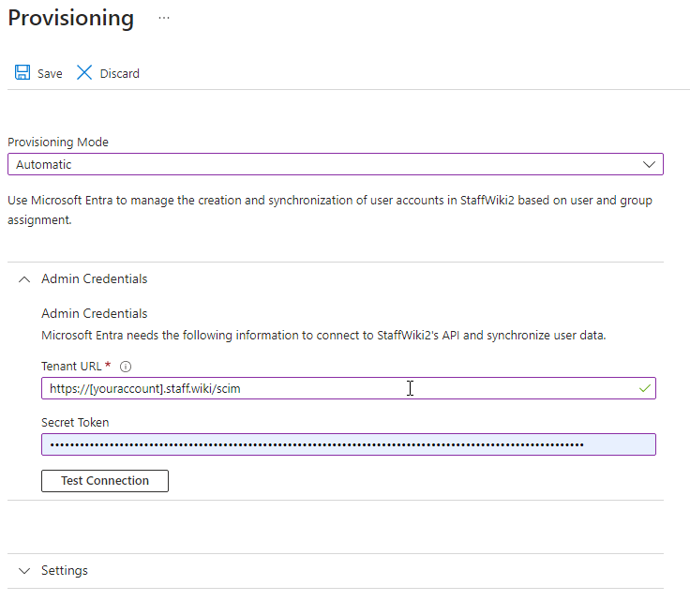690x616 pixels.
Task: Click the Secret Token field label
Action: 75,423
